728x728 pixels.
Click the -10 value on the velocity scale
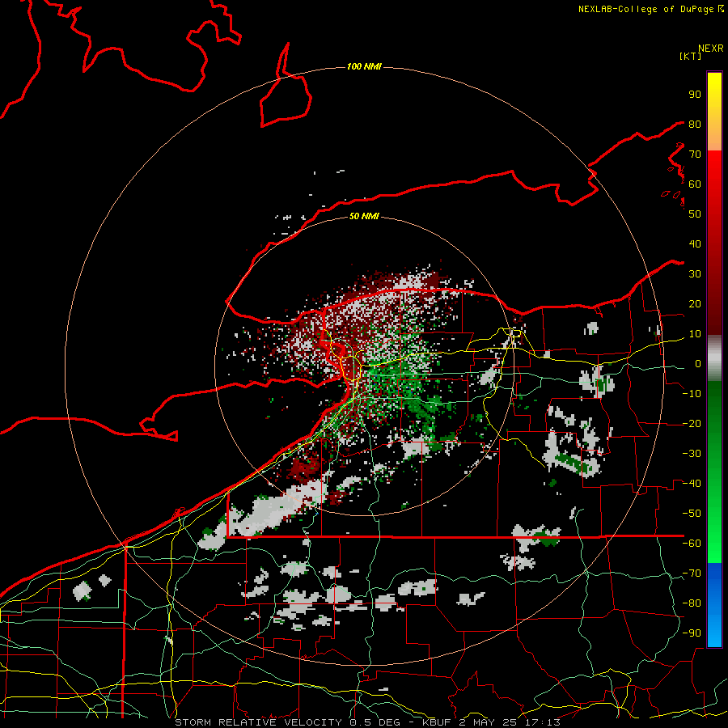click(x=692, y=394)
